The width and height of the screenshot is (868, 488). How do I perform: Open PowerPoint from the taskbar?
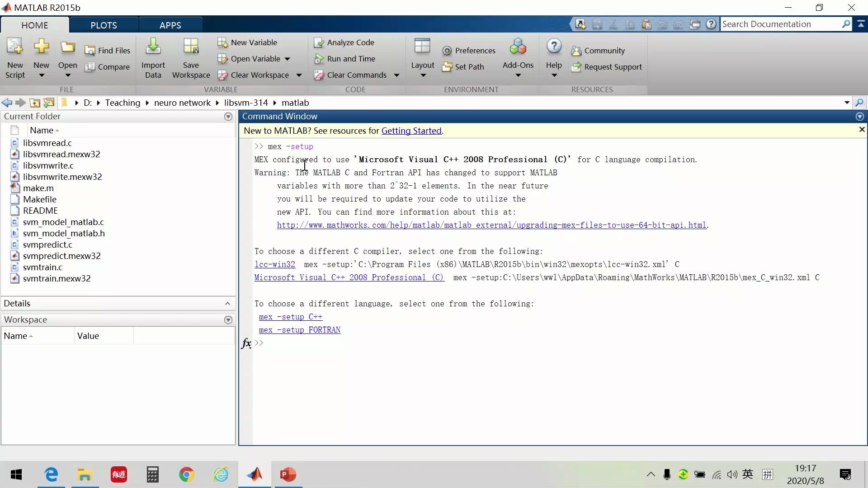coord(288,474)
